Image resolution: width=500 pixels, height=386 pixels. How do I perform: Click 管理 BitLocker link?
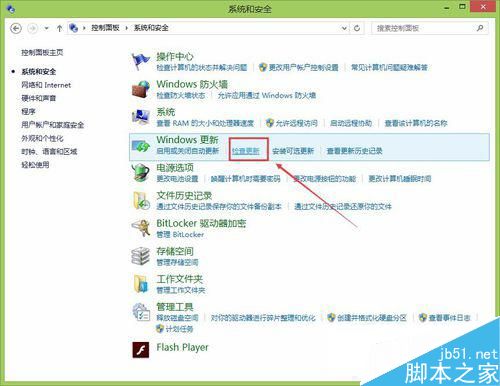pyautogui.click(x=180, y=234)
